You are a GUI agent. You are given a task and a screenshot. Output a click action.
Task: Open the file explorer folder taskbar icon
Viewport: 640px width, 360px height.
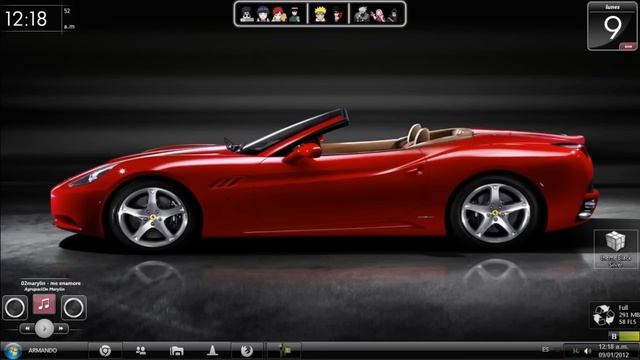[x=176, y=351]
